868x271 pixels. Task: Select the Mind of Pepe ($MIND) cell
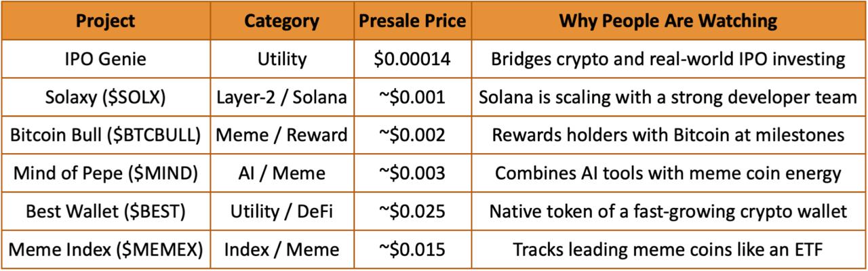tap(106, 173)
